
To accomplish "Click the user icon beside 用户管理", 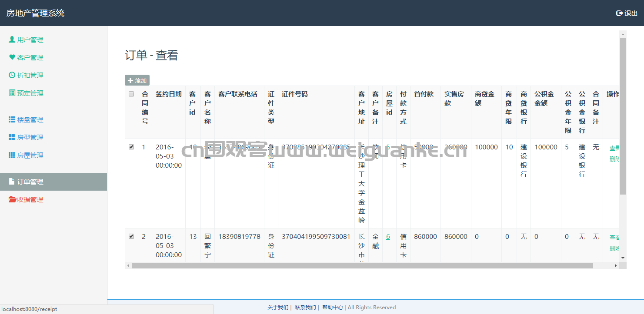I will 12,40.
